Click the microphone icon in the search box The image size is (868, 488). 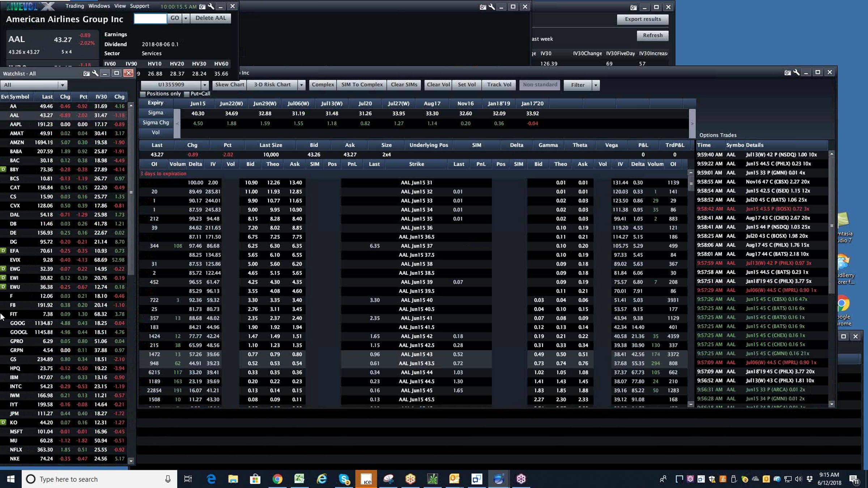(168, 479)
